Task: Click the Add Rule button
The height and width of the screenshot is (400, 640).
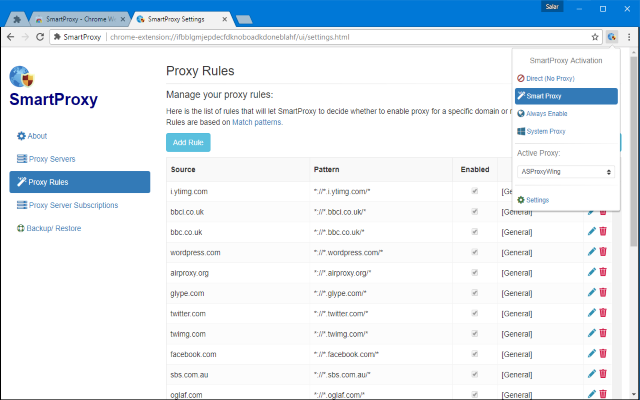Action: pos(188,142)
